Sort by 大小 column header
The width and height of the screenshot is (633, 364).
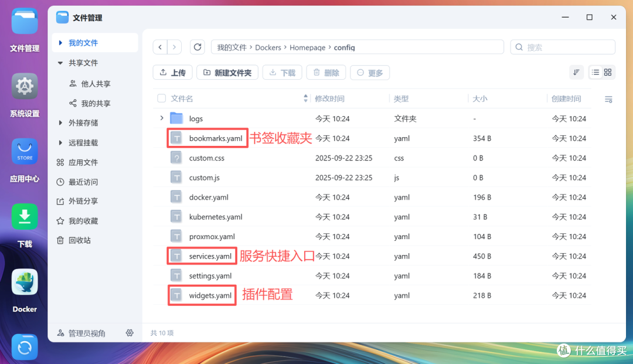click(x=480, y=98)
